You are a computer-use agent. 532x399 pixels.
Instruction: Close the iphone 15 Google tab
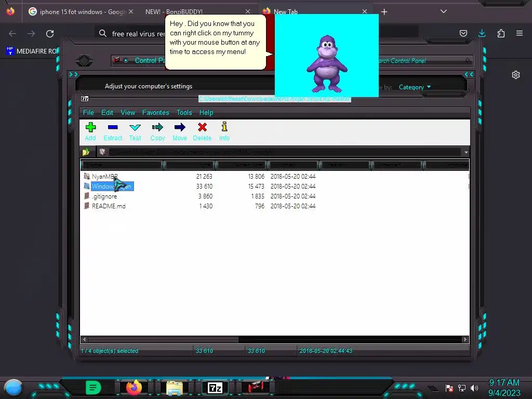click(131, 11)
